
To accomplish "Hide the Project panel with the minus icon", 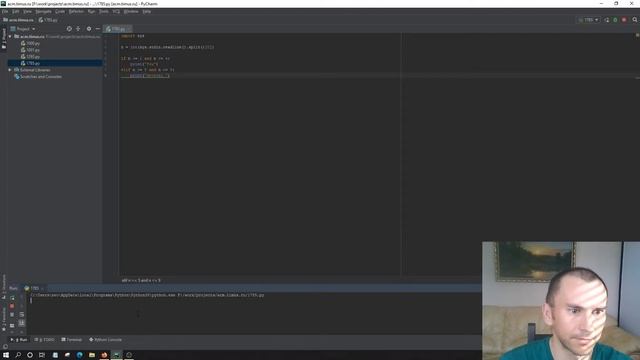I will click(x=98, y=29).
